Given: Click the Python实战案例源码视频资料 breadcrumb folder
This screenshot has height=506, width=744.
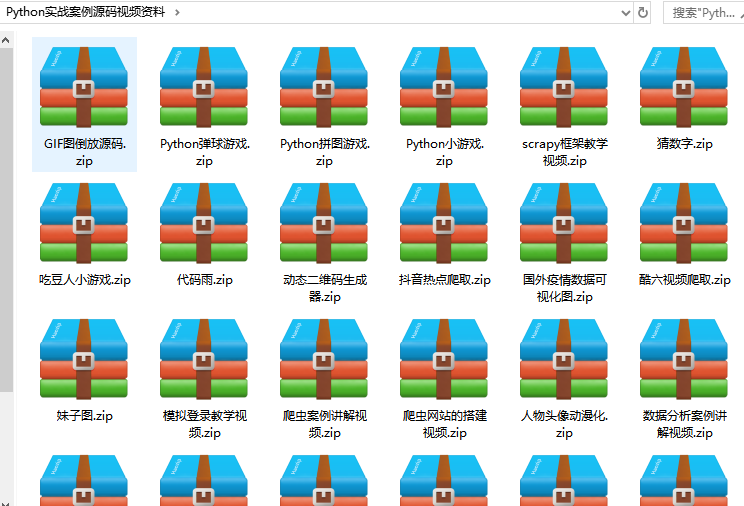Looking at the screenshot, I should (85, 12).
